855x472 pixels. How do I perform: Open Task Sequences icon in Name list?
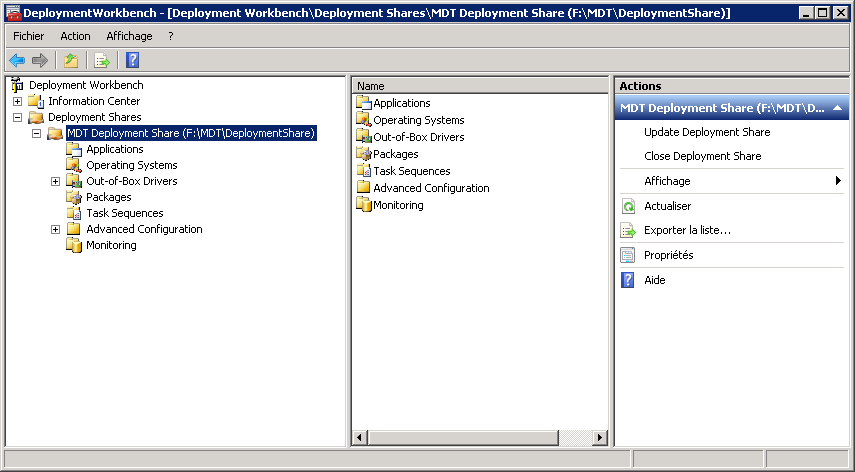coord(364,171)
